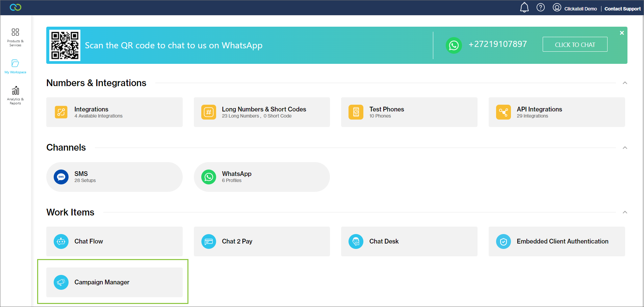
Task: Close the WhatsApp QR banner
Action: 622,33
